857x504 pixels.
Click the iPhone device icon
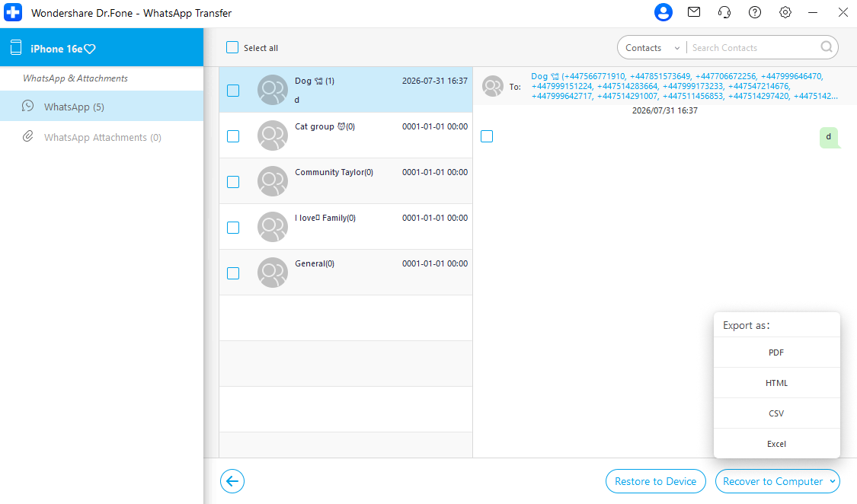[x=16, y=48]
